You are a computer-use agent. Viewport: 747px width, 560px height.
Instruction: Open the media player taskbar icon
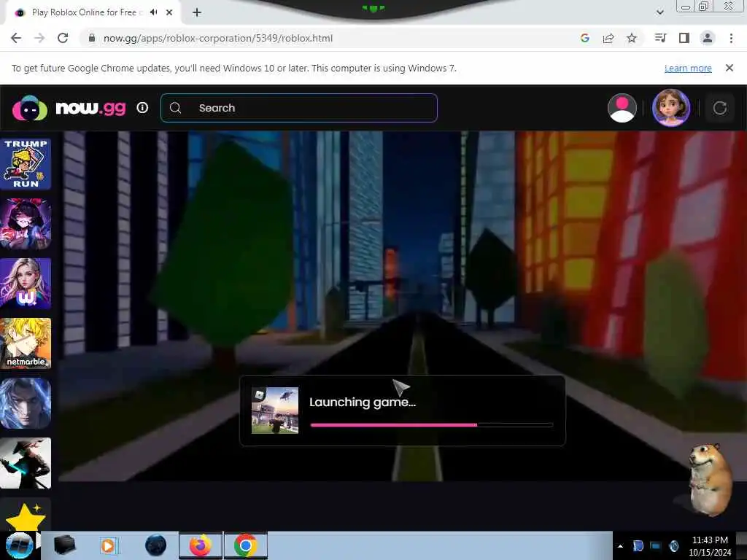click(x=109, y=545)
